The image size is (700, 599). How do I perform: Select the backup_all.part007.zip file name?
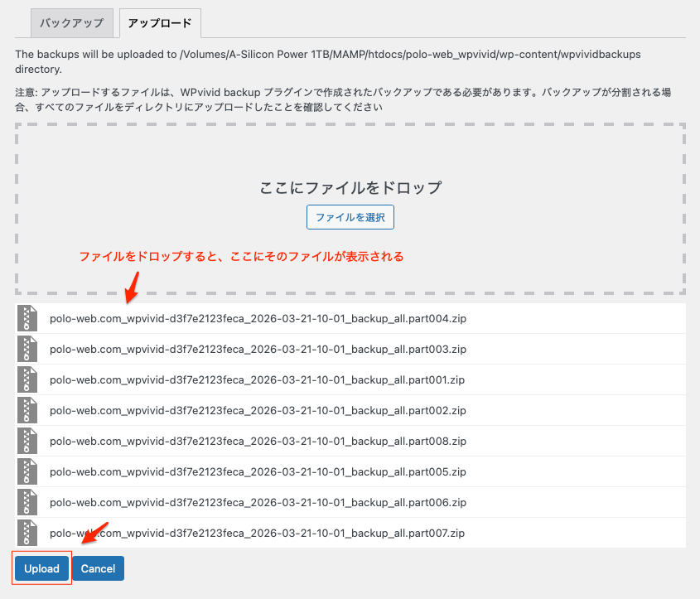click(258, 533)
